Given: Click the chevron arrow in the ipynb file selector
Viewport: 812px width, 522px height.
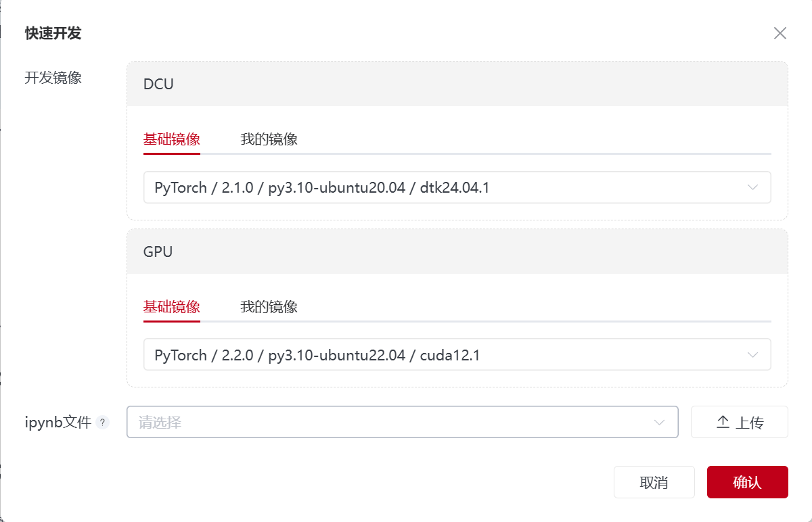Looking at the screenshot, I should coord(660,423).
